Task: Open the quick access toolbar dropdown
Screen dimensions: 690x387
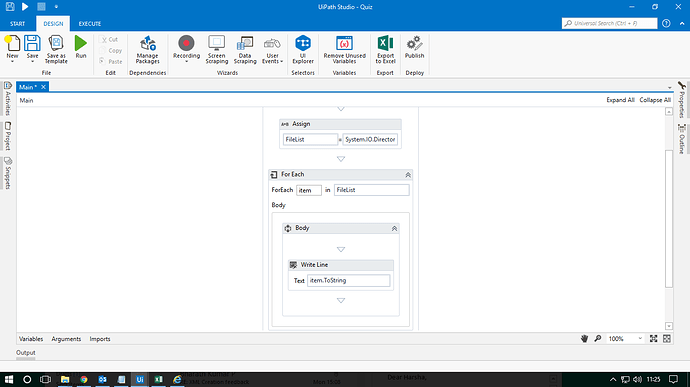Action: point(56,7)
